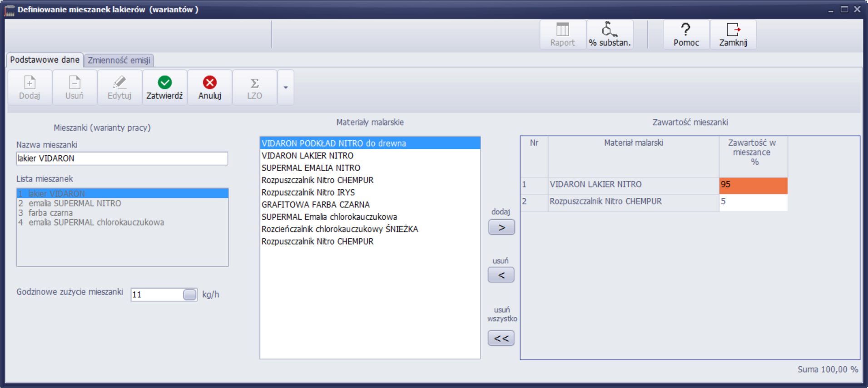The width and height of the screenshot is (868, 388).
Task: Confirm with the Zatwierdź green check
Action: click(164, 88)
